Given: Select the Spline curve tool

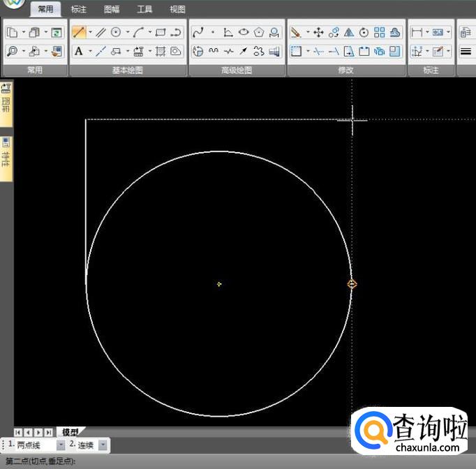Looking at the screenshot, I should coord(198,32).
